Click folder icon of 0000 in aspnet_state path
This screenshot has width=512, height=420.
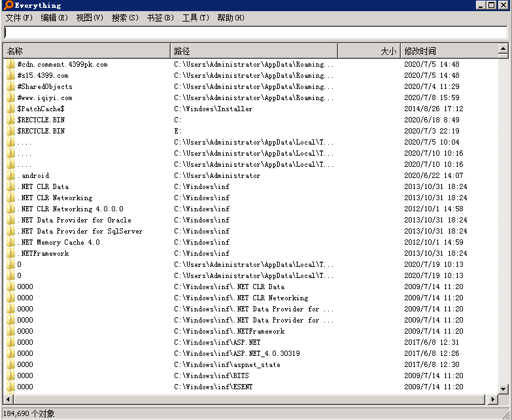click(x=10, y=364)
